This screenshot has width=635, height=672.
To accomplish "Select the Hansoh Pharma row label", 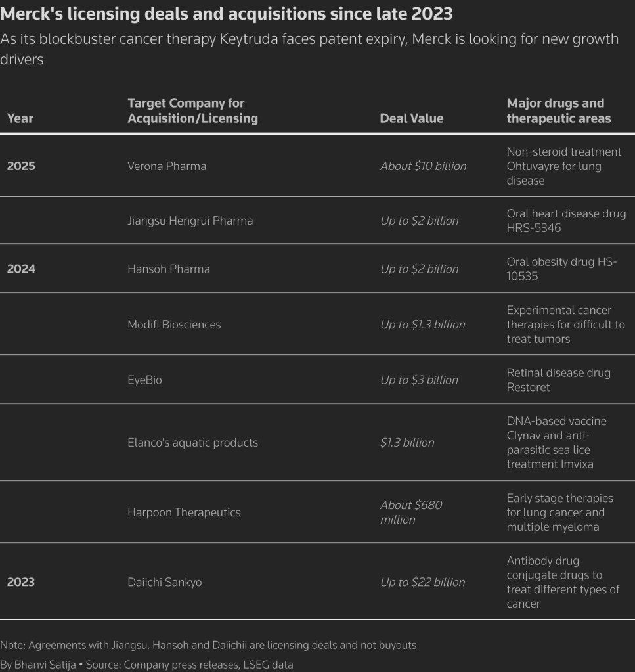I will click(169, 269).
